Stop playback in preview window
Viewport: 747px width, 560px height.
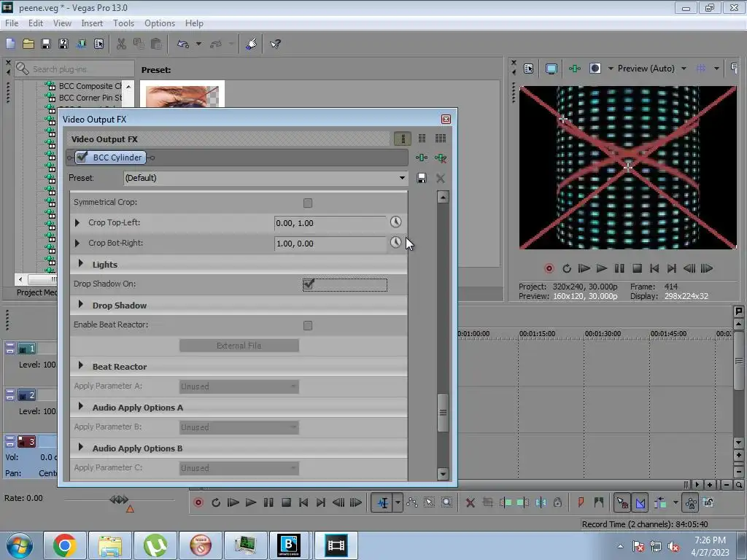(x=637, y=268)
